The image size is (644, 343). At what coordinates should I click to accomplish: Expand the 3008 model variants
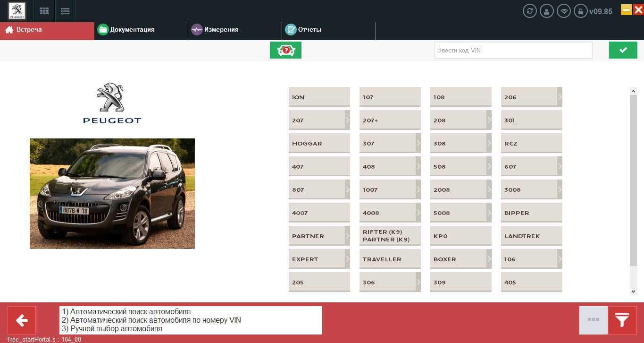coord(560,189)
